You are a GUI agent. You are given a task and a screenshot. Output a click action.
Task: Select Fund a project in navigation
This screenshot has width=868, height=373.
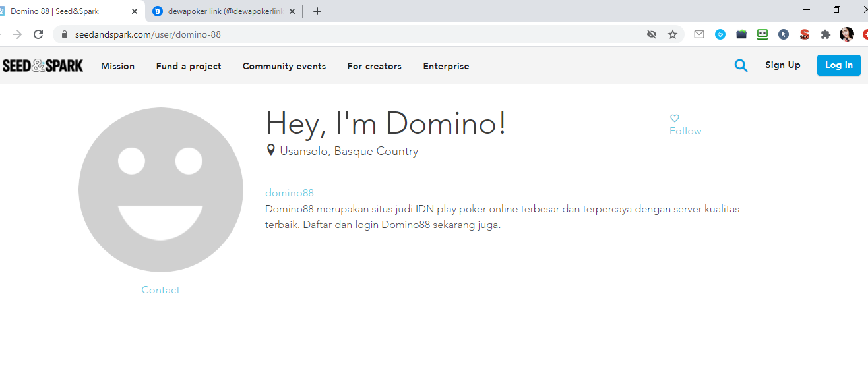click(x=189, y=66)
